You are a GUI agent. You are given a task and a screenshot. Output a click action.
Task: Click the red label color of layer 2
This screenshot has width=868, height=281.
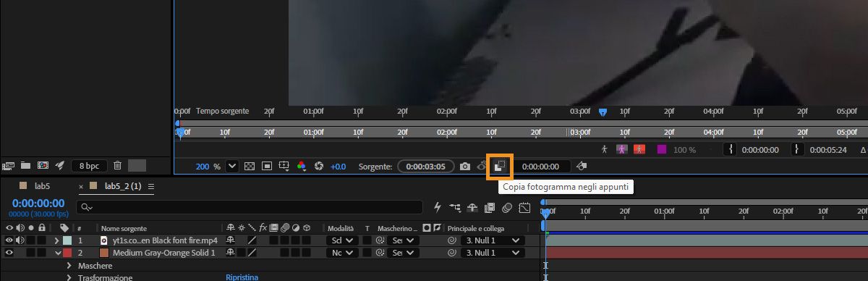pyautogui.click(x=67, y=253)
